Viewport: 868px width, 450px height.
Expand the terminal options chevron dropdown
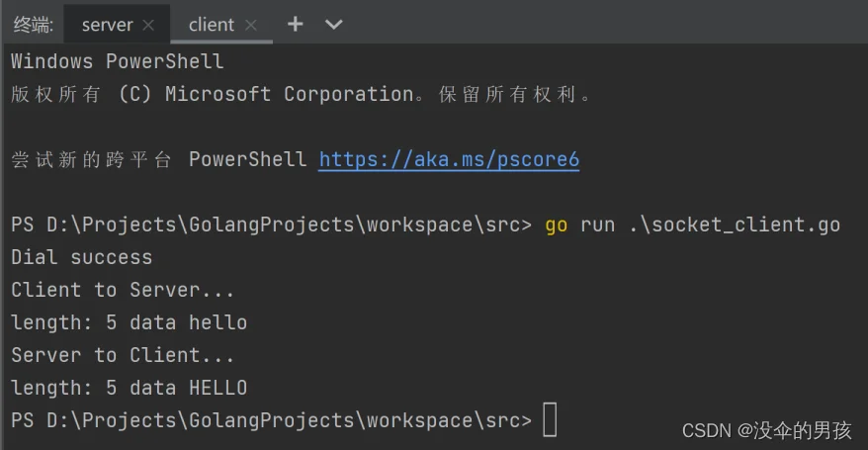click(x=334, y=25)
